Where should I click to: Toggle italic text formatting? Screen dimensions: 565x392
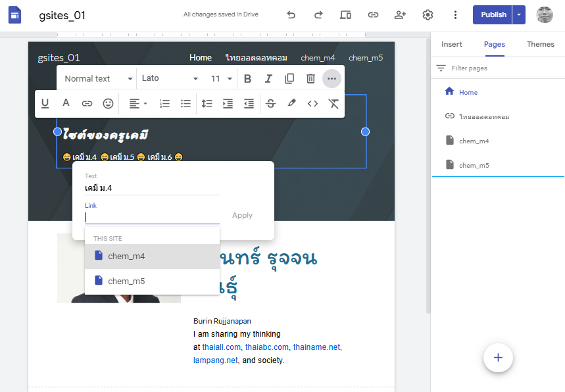pyautogui.click(x=268, y=79)
